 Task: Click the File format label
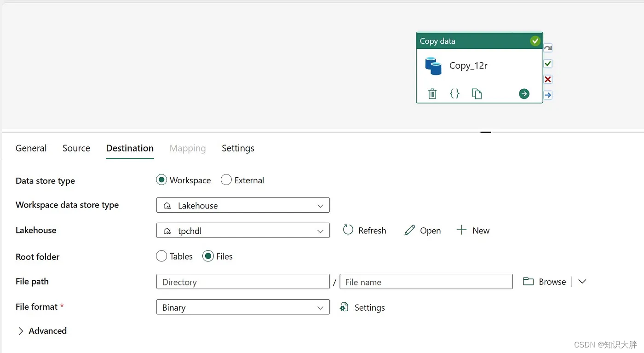pyautogui.click(x=37, y=307)
